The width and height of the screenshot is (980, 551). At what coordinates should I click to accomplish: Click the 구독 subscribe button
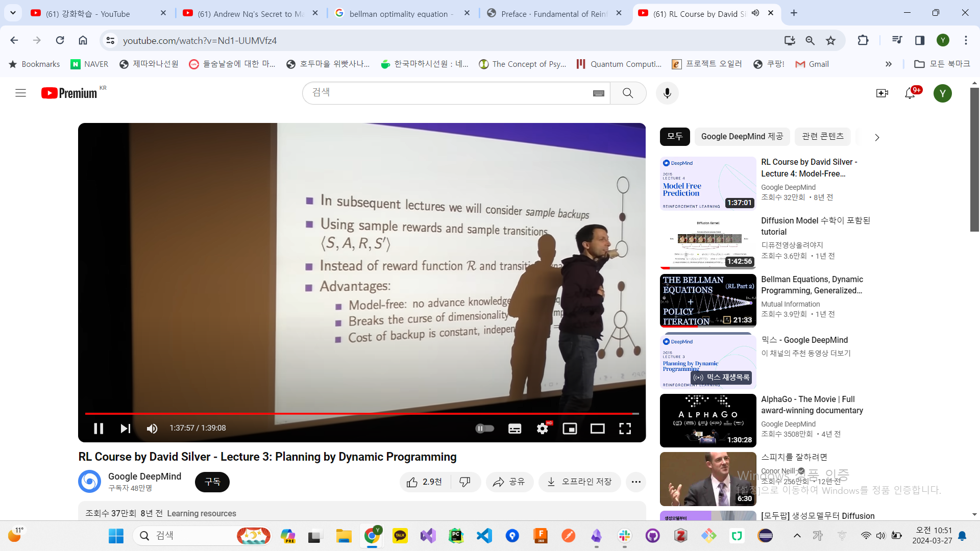pyautogui.click(x=212, y=482)
